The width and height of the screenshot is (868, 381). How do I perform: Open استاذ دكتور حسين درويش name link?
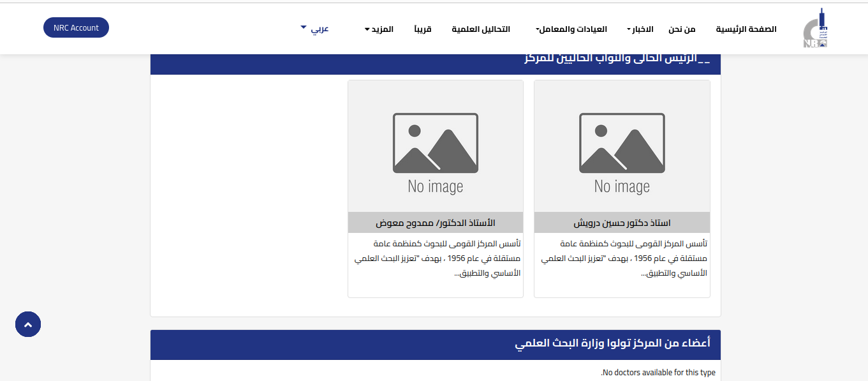point(622,223)
